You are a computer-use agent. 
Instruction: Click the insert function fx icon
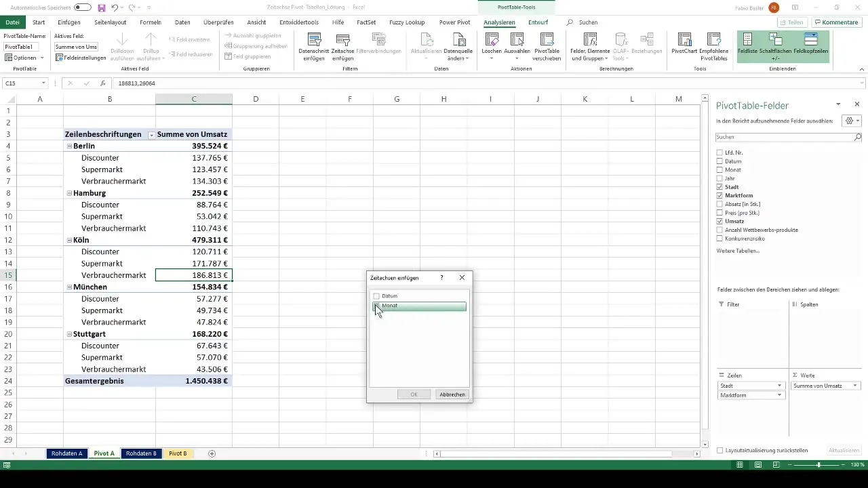tap(103, 83)
